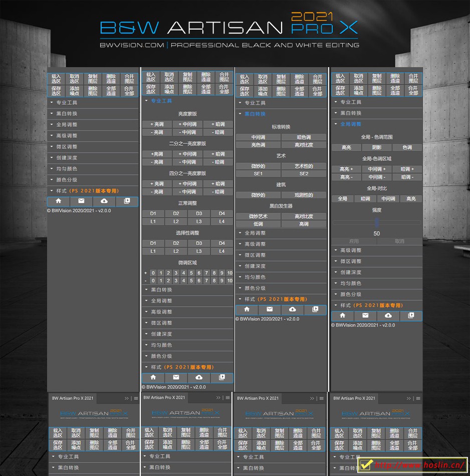The image size is (470, 476).
Task: Click SE1 button under 艺术 section
Action: pos(258,174)
